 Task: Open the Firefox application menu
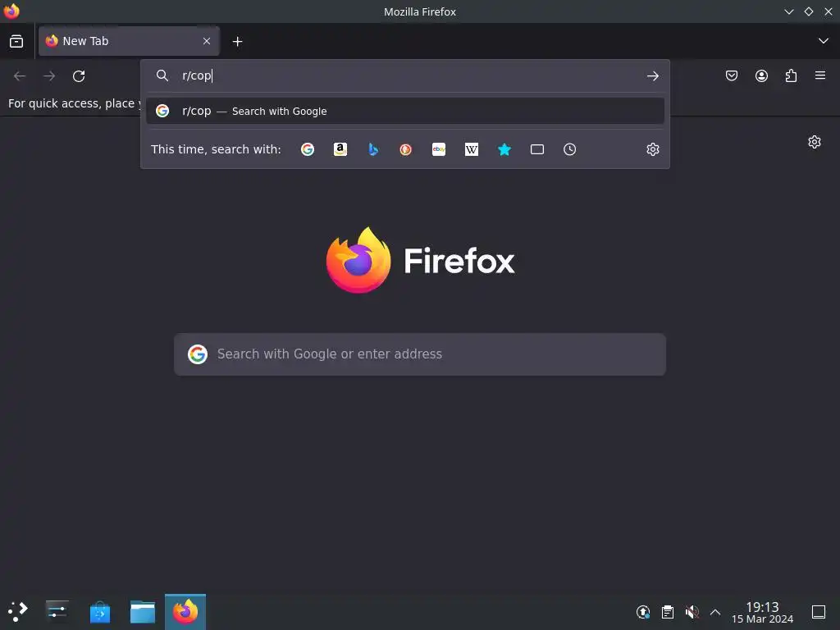(x=820, y=75)
